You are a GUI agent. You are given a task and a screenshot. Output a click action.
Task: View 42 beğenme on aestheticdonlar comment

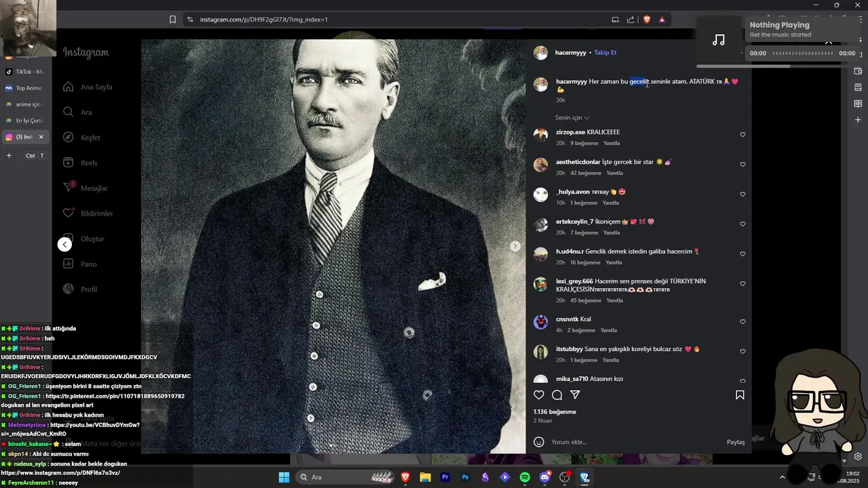point(585,173)
